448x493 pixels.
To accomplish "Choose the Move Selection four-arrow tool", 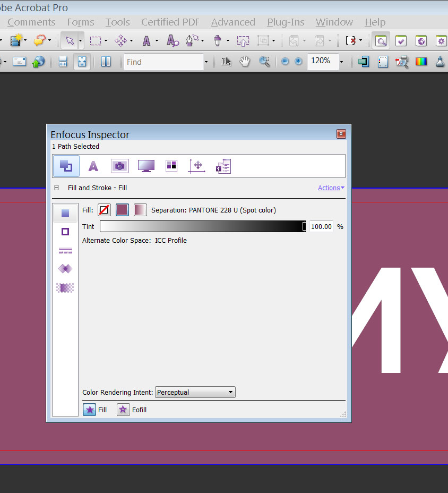I will pos(120,40).
